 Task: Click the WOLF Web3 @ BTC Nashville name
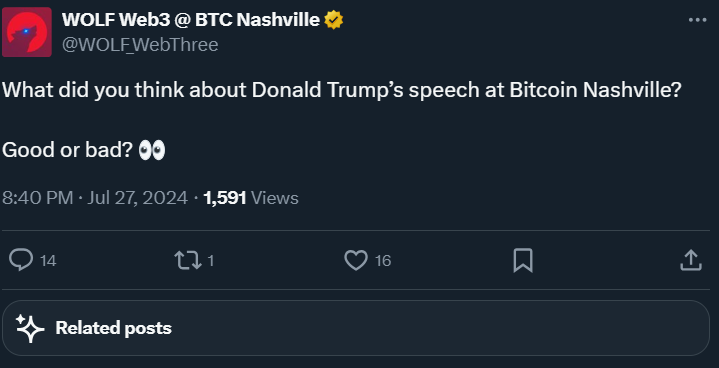coord(191,19)
